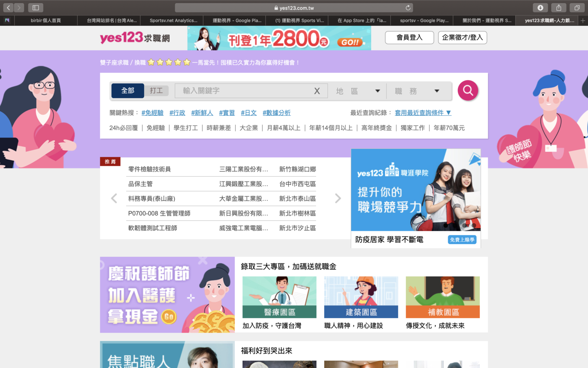Open the 軟韌體測試工程師 job listing
This screenshot has width=588, height=368.
153,228
